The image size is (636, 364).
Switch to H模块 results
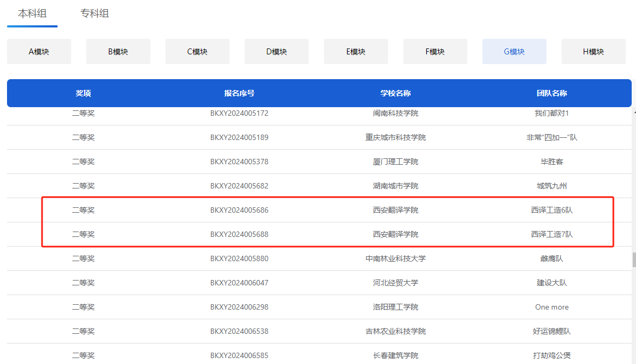(x=593, y=52)
